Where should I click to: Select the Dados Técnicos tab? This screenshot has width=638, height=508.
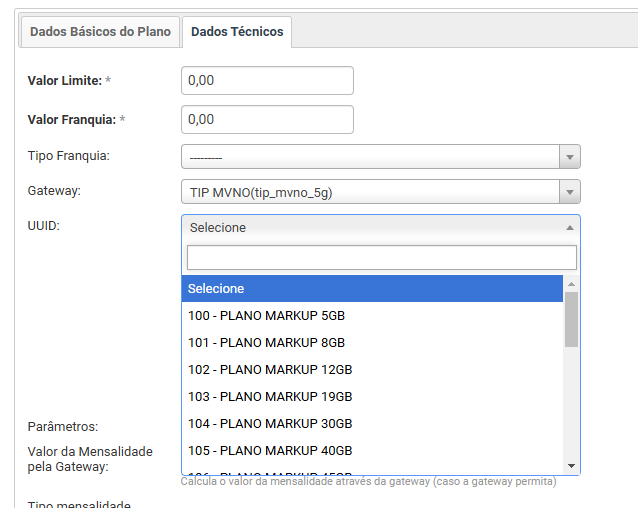click(x=237, y=32)
